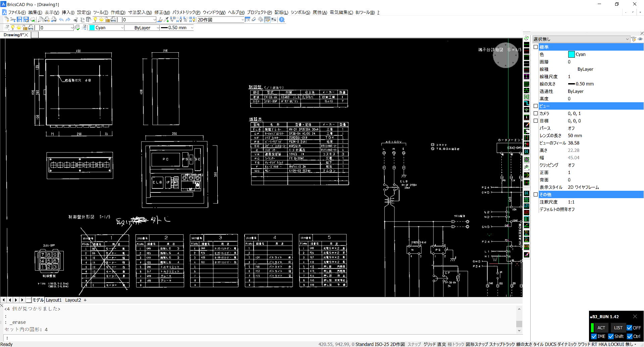Click the eye icon in properties panel
644x347 pixels.
(640, 39)
